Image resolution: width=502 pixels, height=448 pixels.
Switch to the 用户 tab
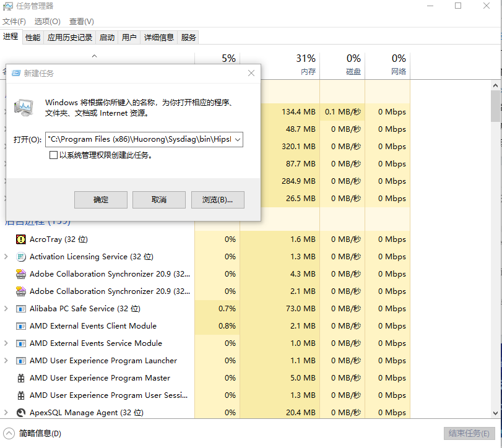click(129, 38)
